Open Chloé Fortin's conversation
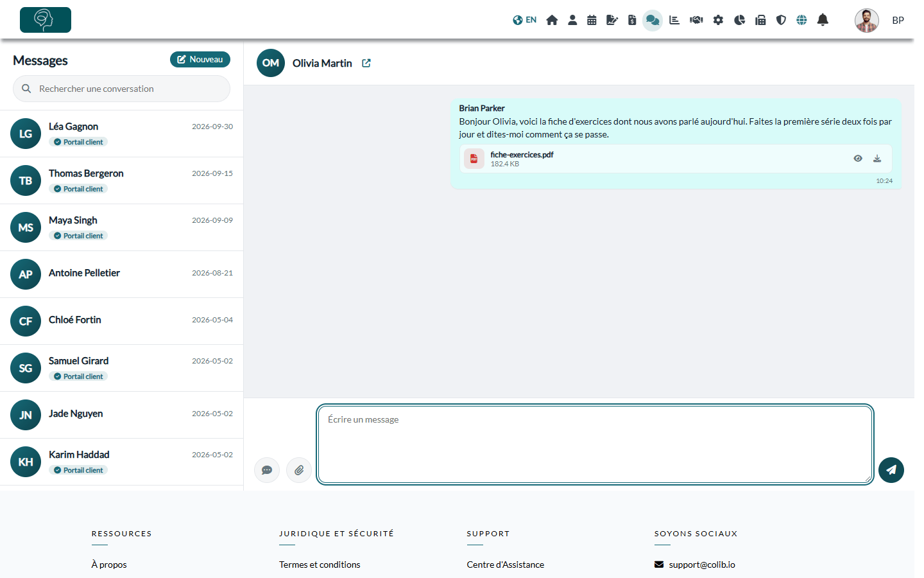Screen dimensions: 924x578 click(121, 321)
